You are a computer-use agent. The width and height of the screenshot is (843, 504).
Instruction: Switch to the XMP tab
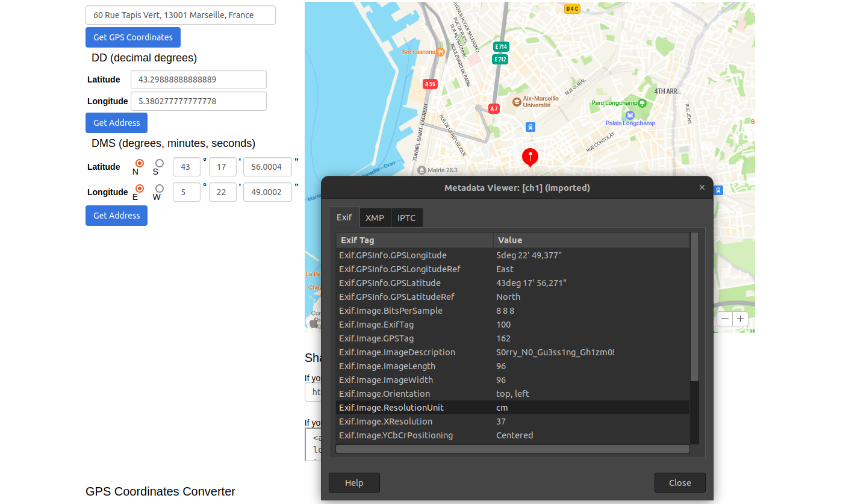click(375, 217)
